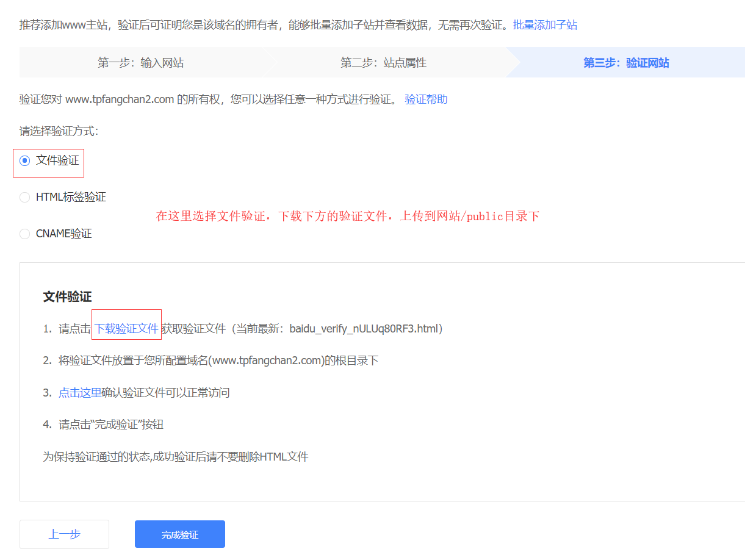This screenshot has width=745, height=560.
Task: Go back with the 上一步 button
Action: (x=64, y=534)
